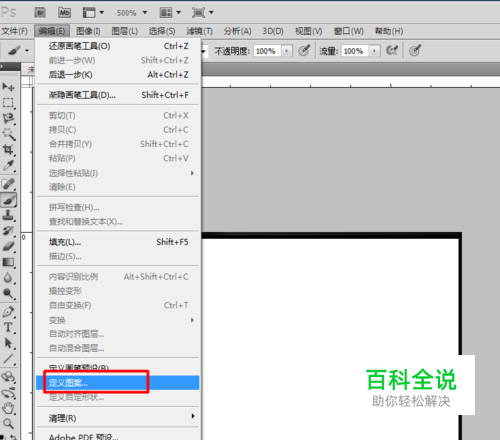This screenshot has height=440, width=500.
Task: Select the 3D Camera Rotate tool
Action: click(x=8, y=393)
